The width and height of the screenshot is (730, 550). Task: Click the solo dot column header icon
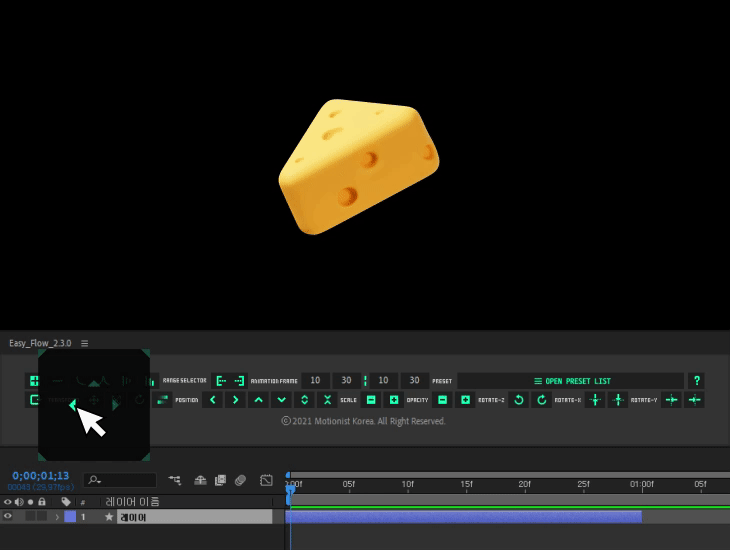30,502
